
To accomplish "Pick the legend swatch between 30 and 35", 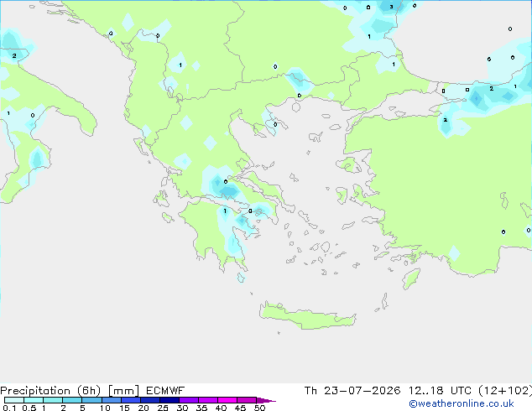I will [x=189, y=400].
